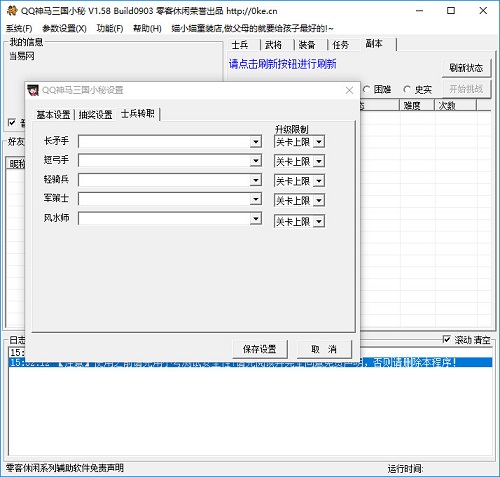Viewport: 500px width, 477px height.
Task: Click the QQ神马三国小秘 app icon in title bar
Action: pyautogui.click(x=12, y=11)
